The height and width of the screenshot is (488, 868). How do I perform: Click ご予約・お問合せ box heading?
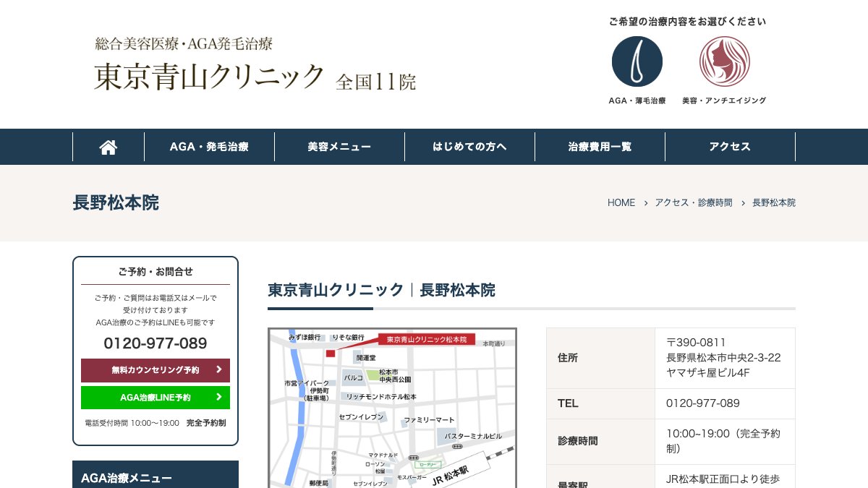click(x=156, y=272)
